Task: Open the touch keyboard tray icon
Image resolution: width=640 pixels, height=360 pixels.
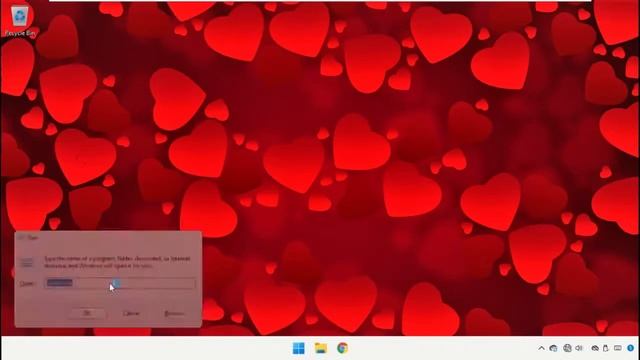Action: (618, 348)
